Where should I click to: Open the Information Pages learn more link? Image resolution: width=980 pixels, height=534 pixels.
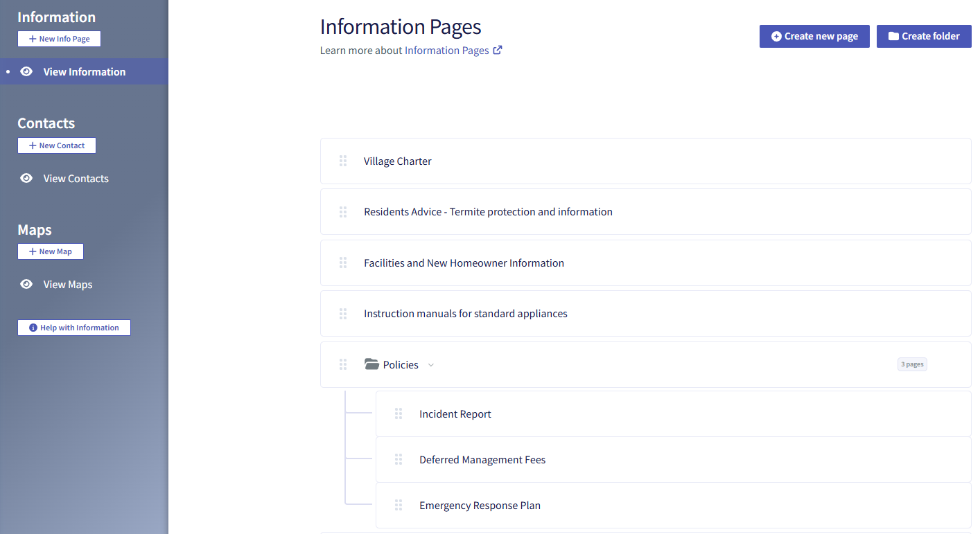click(x=446, y=49)
